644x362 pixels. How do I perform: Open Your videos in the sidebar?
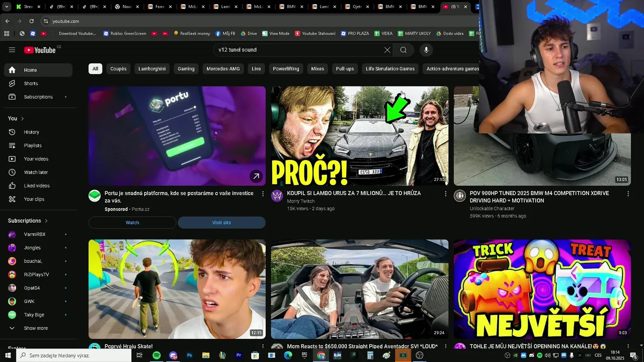(x=38, y=159)
